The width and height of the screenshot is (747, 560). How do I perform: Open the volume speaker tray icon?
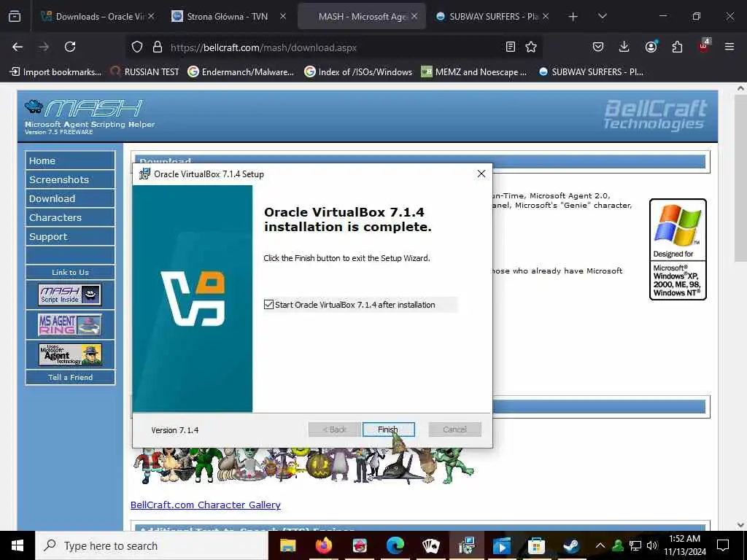652,545
